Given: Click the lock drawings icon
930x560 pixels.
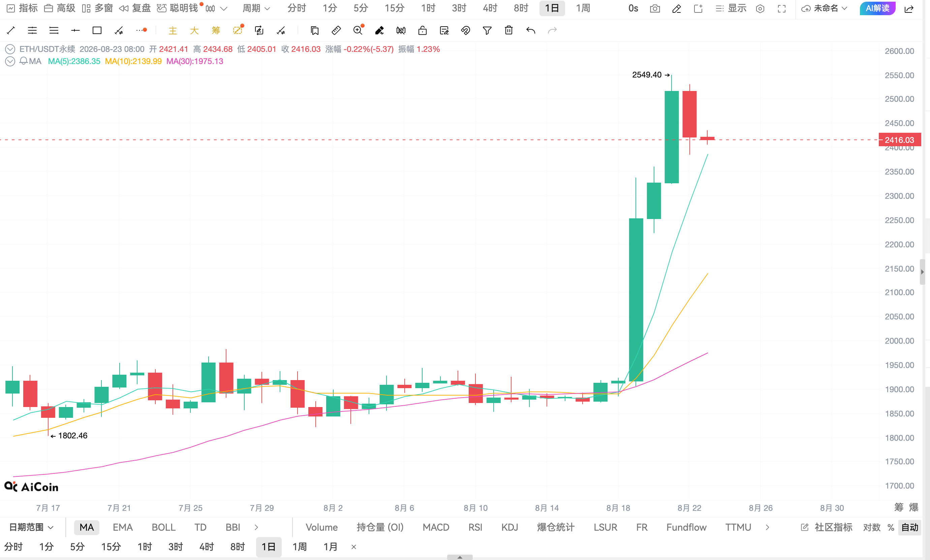Looking at the screenshot, I should click(423, 31).
